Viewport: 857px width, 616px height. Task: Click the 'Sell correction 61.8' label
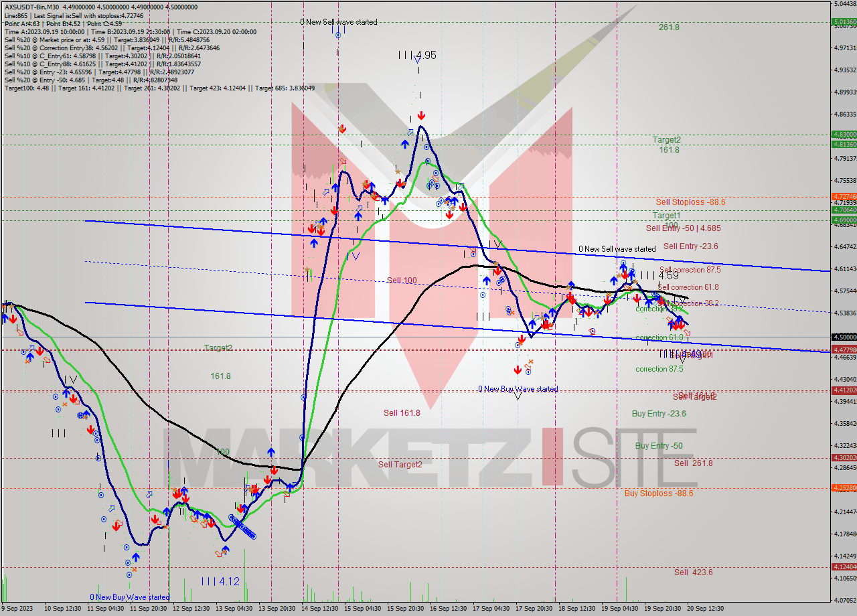tap(688, 287)
